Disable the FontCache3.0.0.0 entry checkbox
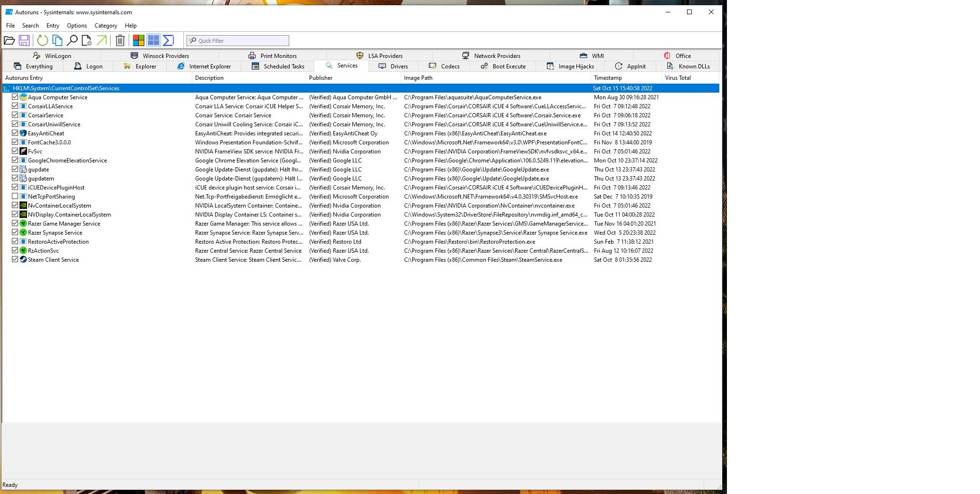980x494 pixels. click(x=15, y=142)
